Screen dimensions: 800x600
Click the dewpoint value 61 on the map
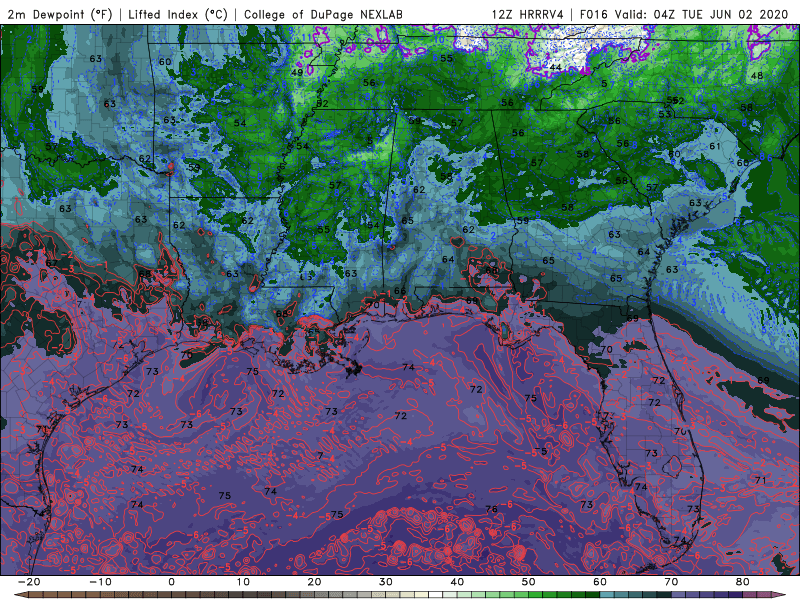(715, 146)
